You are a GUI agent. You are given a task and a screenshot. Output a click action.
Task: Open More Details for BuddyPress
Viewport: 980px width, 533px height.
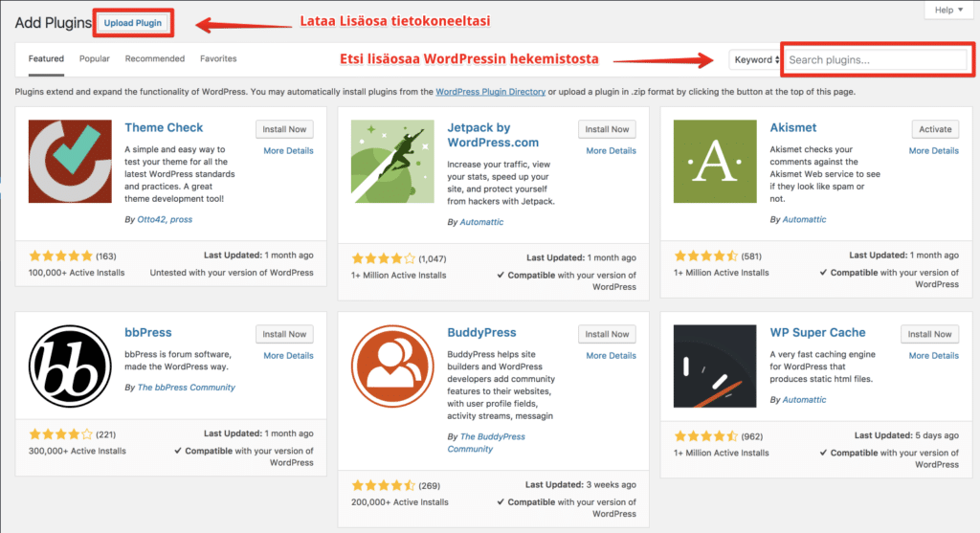[611, 356]
